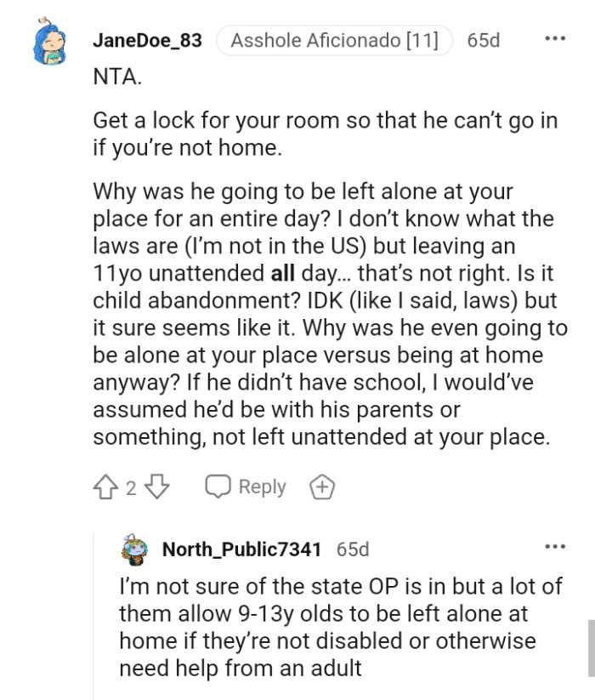
Task: Open the overflow ellipsis menu on North_Public7341's comment
Action: [x=557, y=545]
